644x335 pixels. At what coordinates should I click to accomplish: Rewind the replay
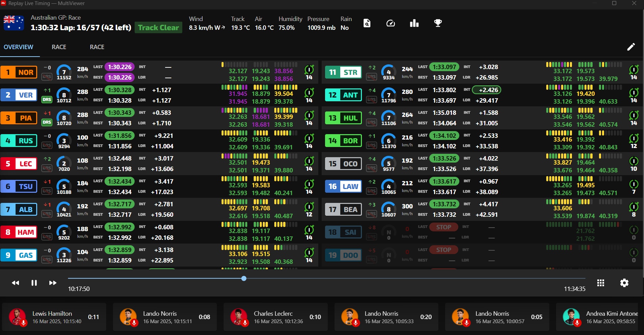[x=16, y=283]
